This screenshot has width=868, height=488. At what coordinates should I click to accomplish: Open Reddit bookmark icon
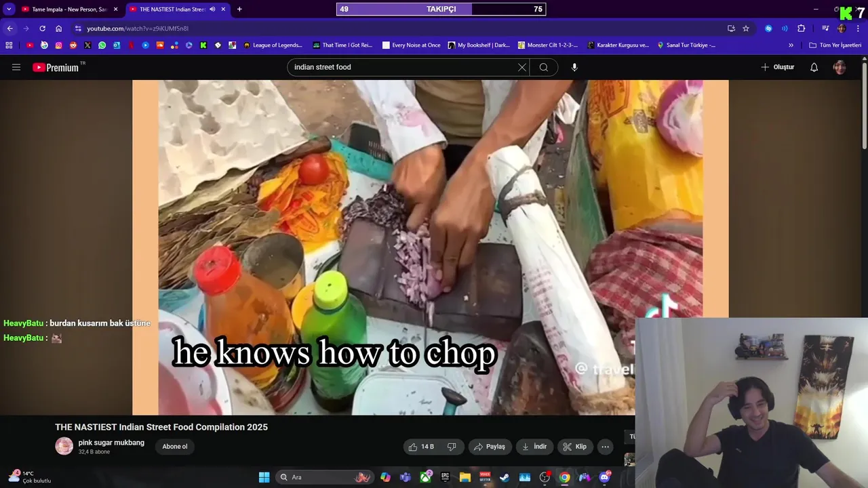[x=73, y=45]
